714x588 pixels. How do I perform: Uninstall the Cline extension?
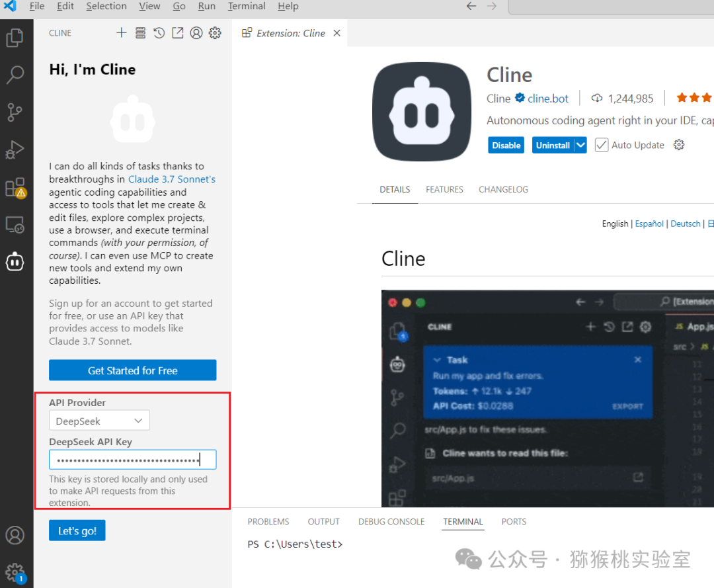click(x=553, y=146)
